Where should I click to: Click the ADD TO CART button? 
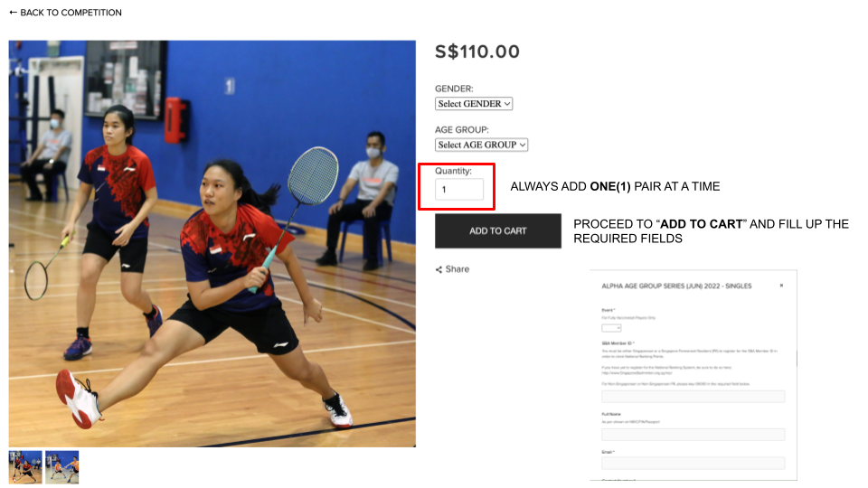click(x=497, y=230)
